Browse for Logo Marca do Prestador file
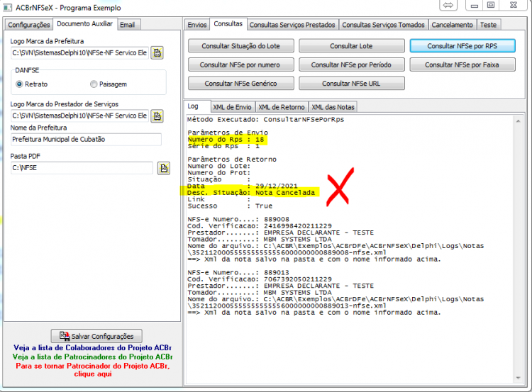The height and width of the screenshot is (392, 532). coord(157,116)
